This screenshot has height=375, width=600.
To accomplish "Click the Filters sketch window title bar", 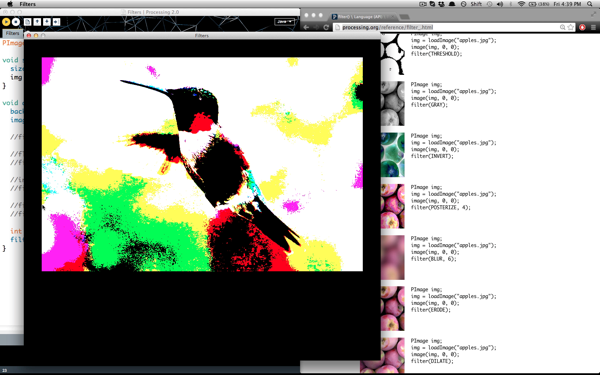I will pos(202,36).
